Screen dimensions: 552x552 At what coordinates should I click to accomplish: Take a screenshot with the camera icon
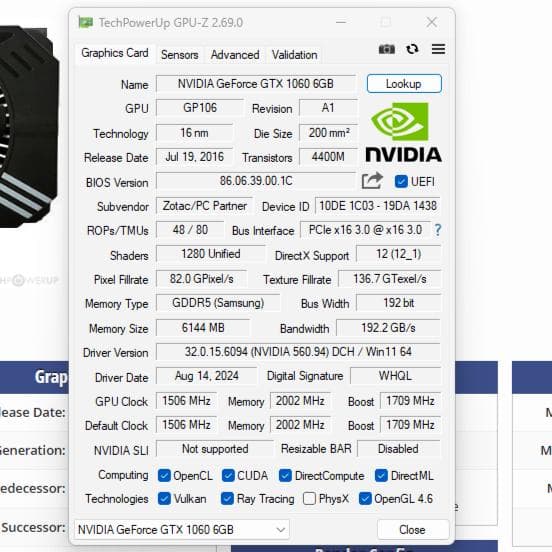(387, 49)
